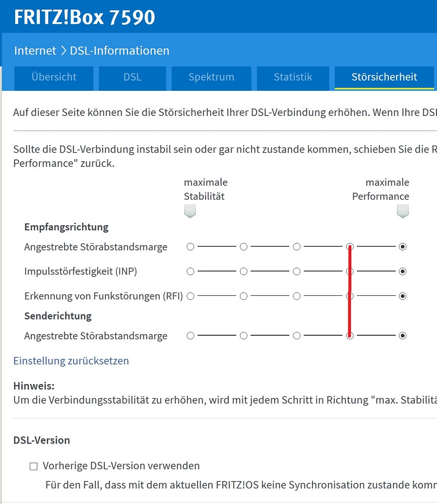This screenshot has height=504, width=437.
Task: Set Senderichtung Störabstandsmarge to maximum stability
Action: pos(191,336)
